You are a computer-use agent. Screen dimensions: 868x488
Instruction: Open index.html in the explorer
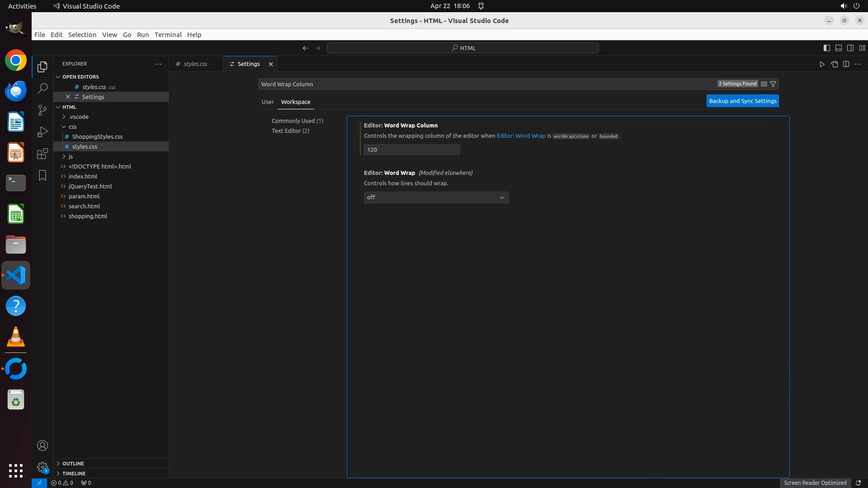click(x=83, y=176)
